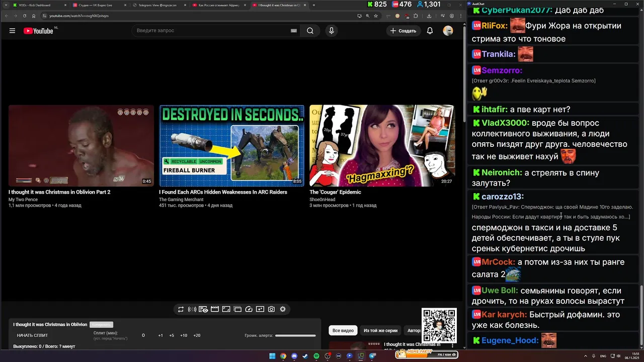Click the Копировать button next to video title
The image size is (644, 362).
pyautogui.click(x=101, y=325)
